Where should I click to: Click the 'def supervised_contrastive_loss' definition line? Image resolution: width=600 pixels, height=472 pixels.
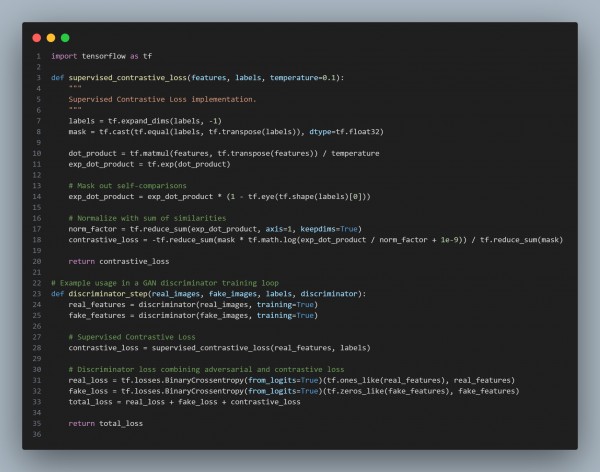click(197, 78)
